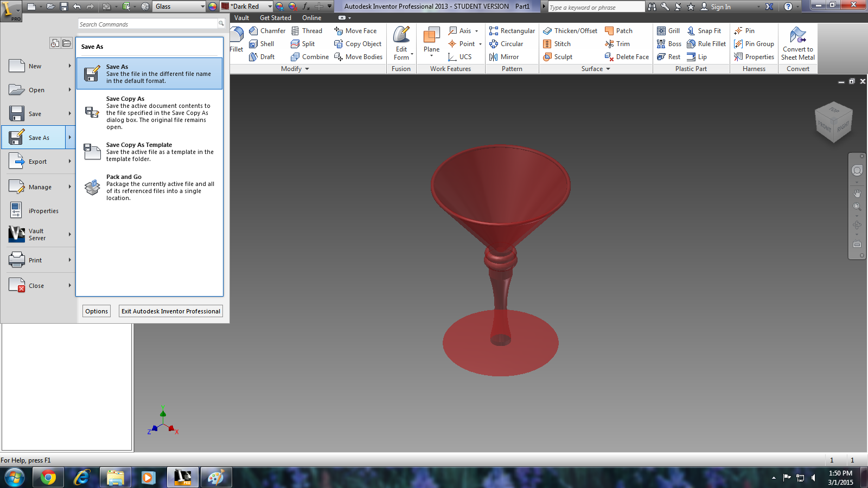Open the Point dropdown arrow
Viewport: 868px width, 488px height.
[480, 44]
